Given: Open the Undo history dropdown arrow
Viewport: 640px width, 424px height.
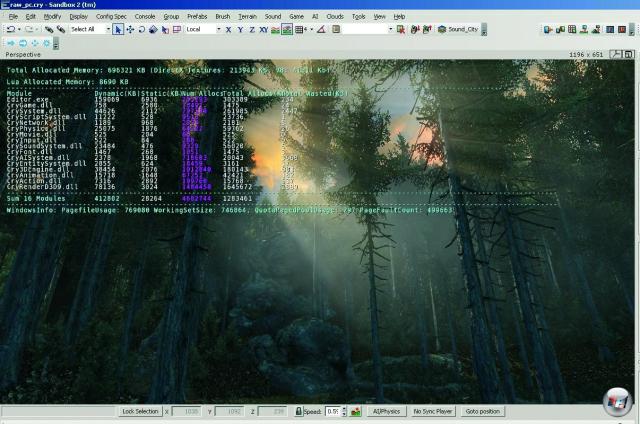Looking at the screenshot, I should [19, 29].
